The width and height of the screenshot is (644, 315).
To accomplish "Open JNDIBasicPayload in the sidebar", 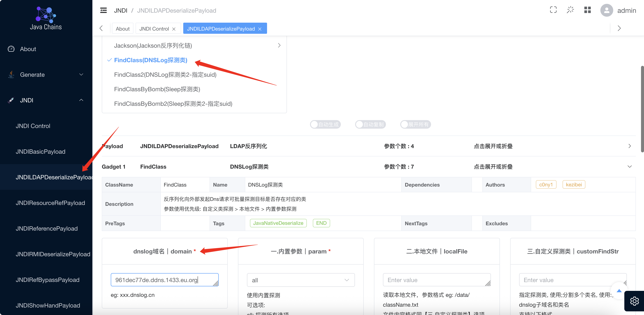I will pyautogui.click(x=40, y=152).
